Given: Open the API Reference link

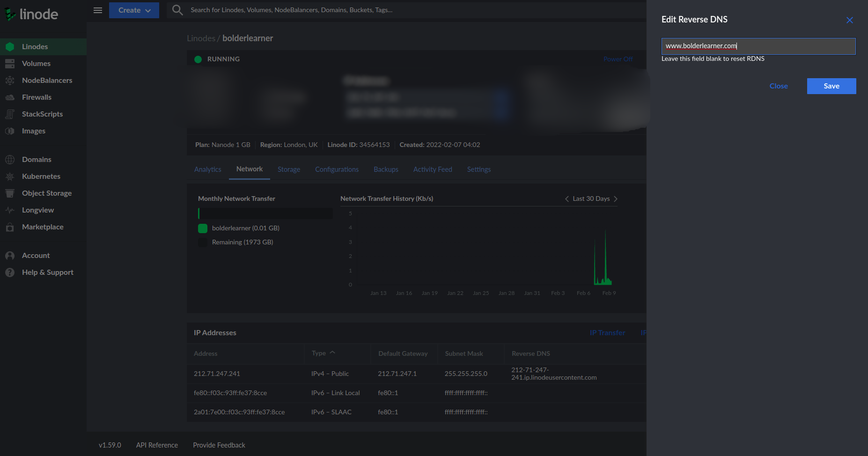Looking at the screenshot, I should [157, 445].
